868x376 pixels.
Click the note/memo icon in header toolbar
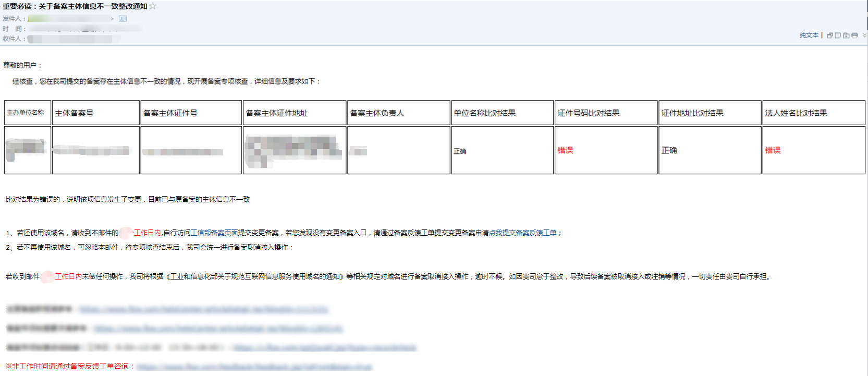click(838, 35)
